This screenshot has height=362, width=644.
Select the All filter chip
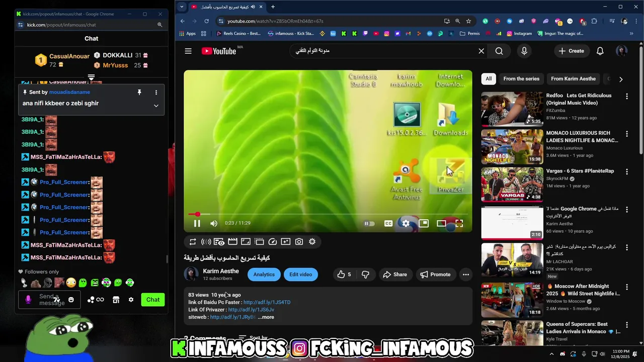489,79
